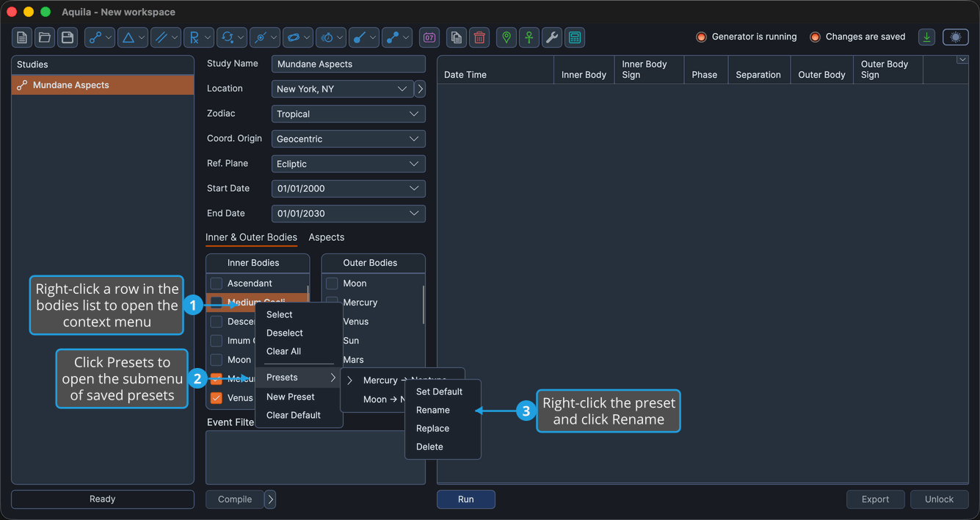
Task: Click the open folder toolbar icon
Action: (45, 37)
